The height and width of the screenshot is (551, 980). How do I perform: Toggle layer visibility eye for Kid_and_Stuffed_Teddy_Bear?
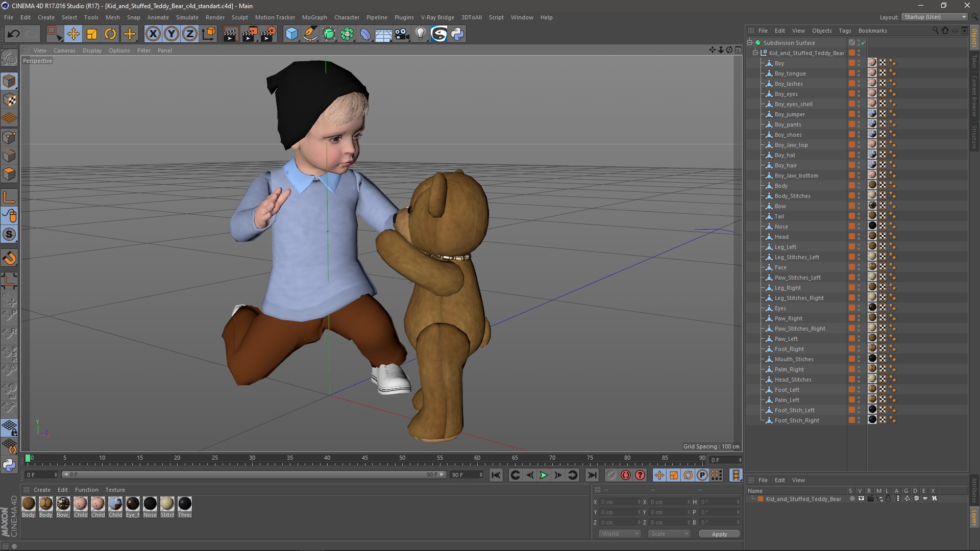[861, 499]
